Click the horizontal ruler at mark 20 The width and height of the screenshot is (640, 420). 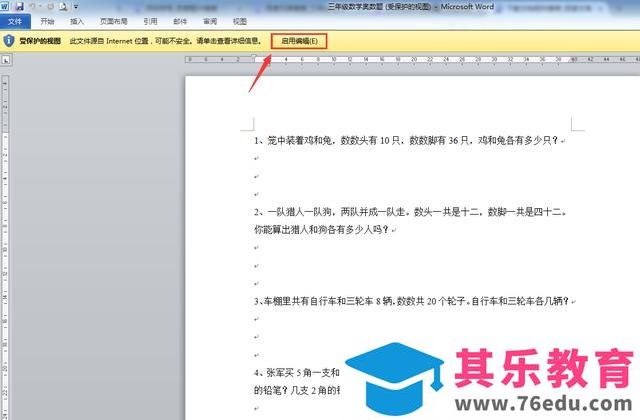pos(414,60)
